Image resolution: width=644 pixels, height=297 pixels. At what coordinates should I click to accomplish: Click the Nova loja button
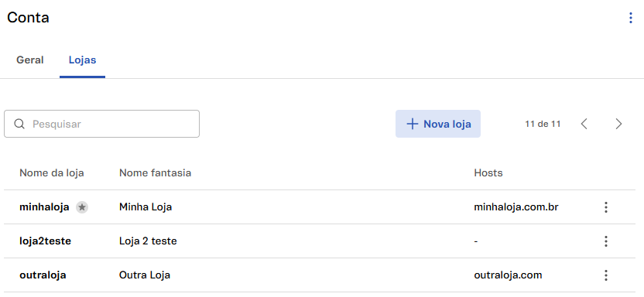coord(438,124)
